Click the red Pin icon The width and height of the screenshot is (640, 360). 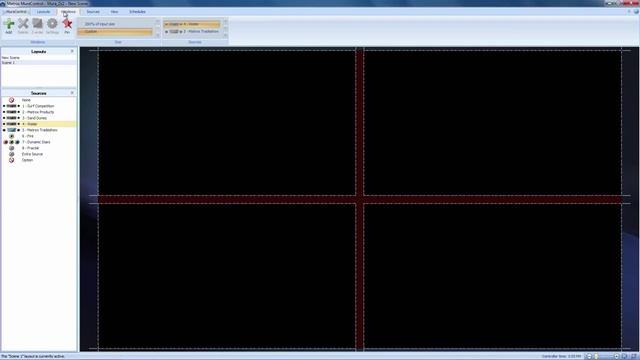tap(67, 24)
